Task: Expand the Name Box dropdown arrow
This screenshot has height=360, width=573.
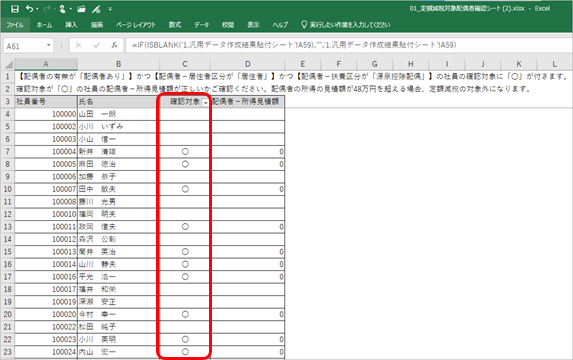Action: (49, 46)
